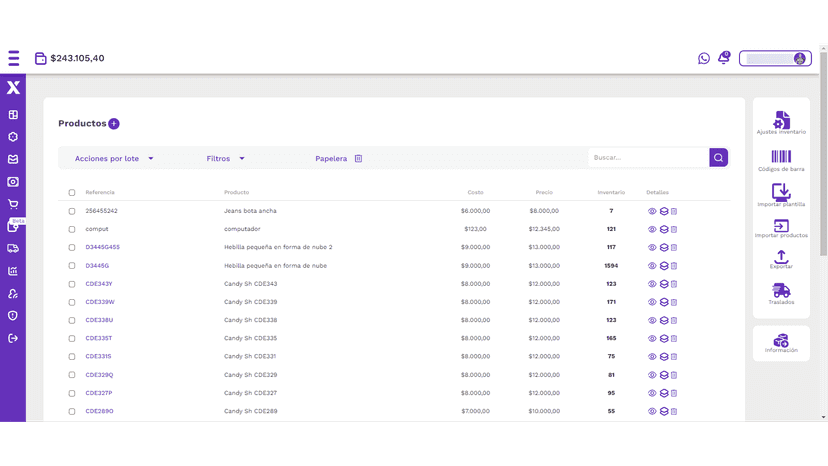Open product link CDE289O
828x466 pixels.
(x=99, y=411)
